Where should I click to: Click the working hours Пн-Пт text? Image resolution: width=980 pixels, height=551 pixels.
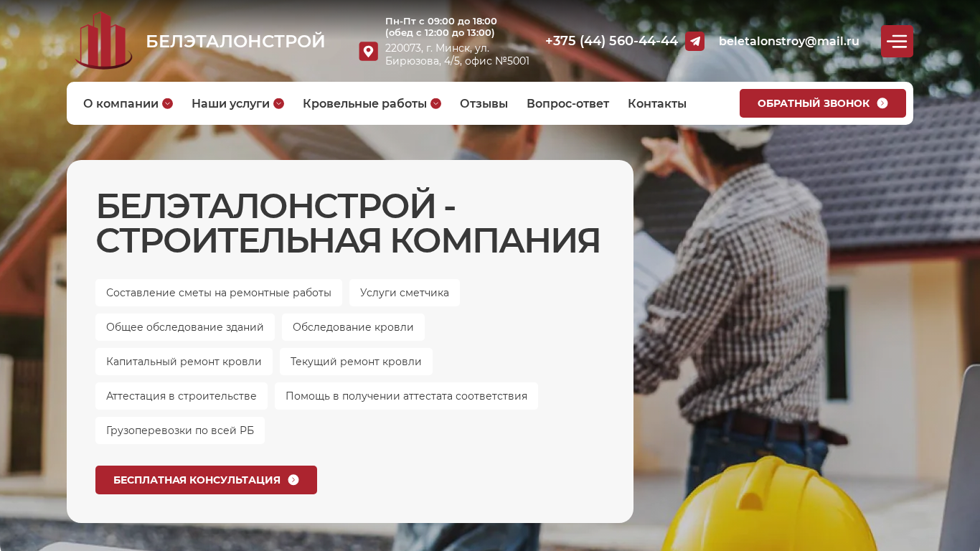pos(441,27)
